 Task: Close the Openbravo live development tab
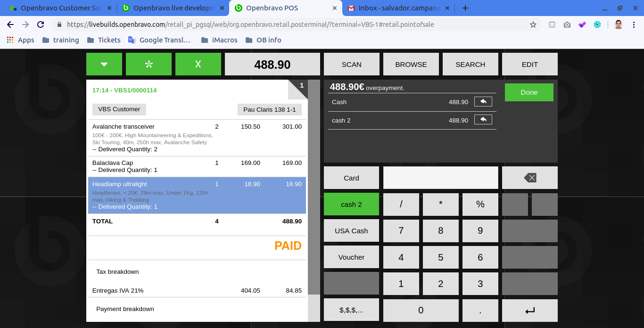pyautogui.click(x=223, y=8)
